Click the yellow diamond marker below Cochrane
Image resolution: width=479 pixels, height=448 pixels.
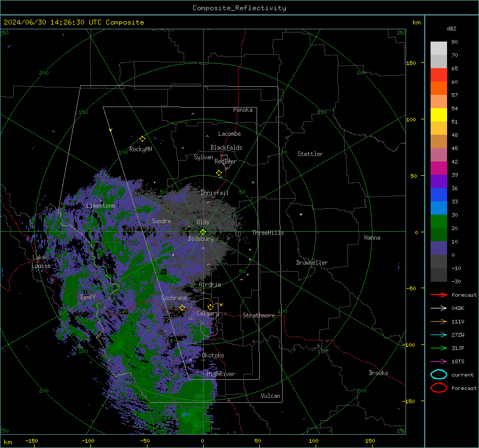(x=182, y=307)
